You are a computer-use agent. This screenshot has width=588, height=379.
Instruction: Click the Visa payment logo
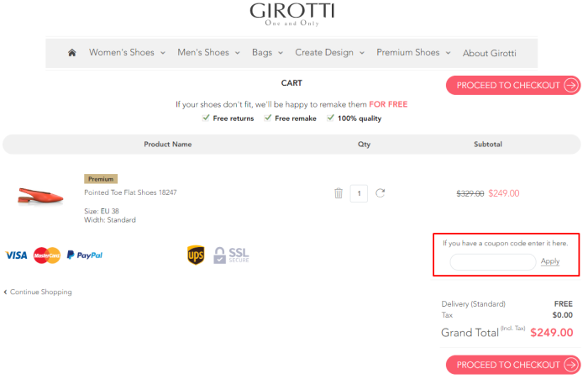[16, 255]
